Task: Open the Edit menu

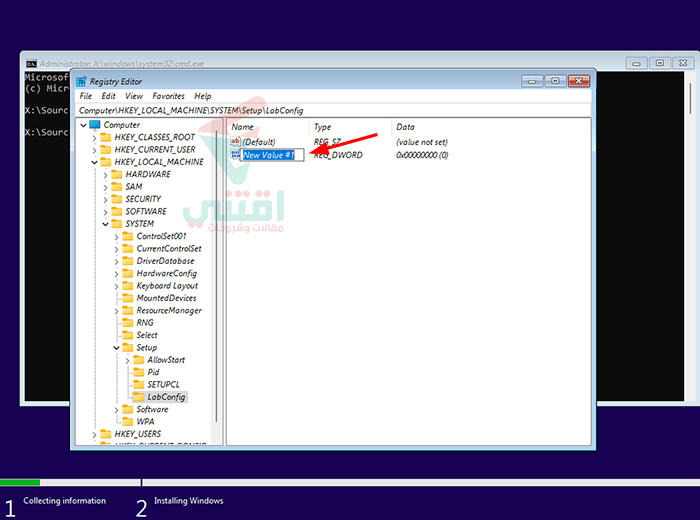Action: [108, 96]
